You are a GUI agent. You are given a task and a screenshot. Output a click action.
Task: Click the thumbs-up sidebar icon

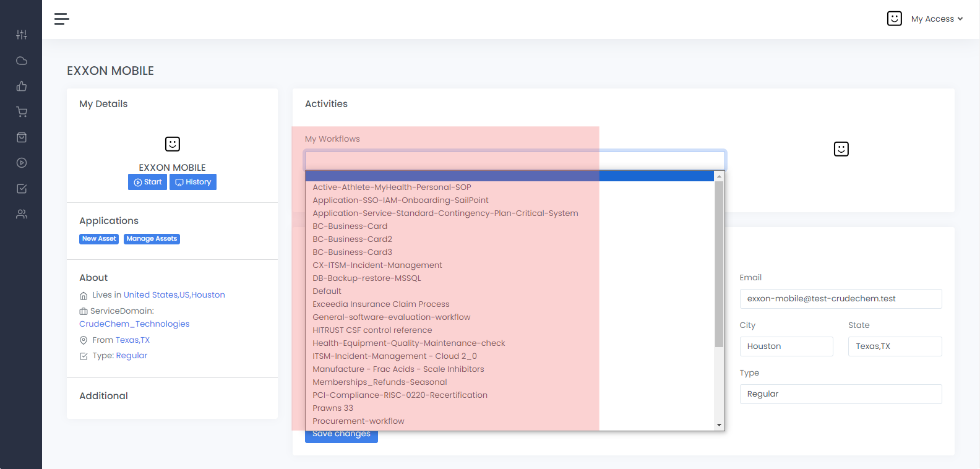22,87
